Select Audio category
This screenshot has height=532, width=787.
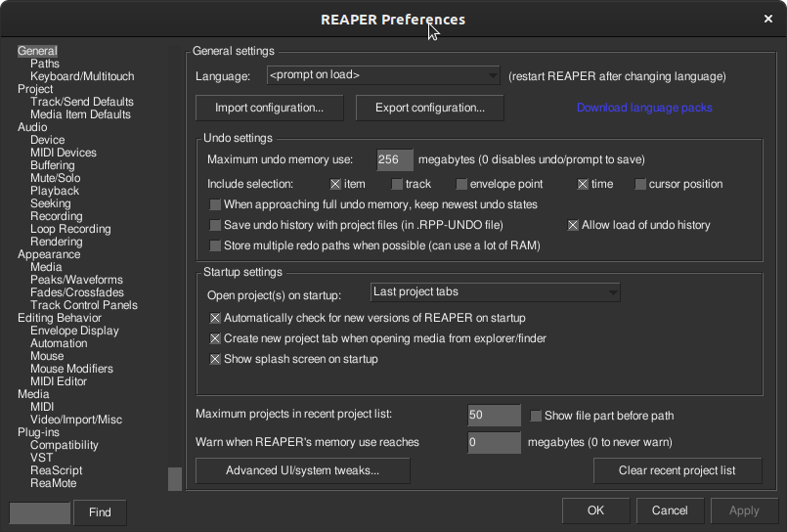[x=32, y=127]
